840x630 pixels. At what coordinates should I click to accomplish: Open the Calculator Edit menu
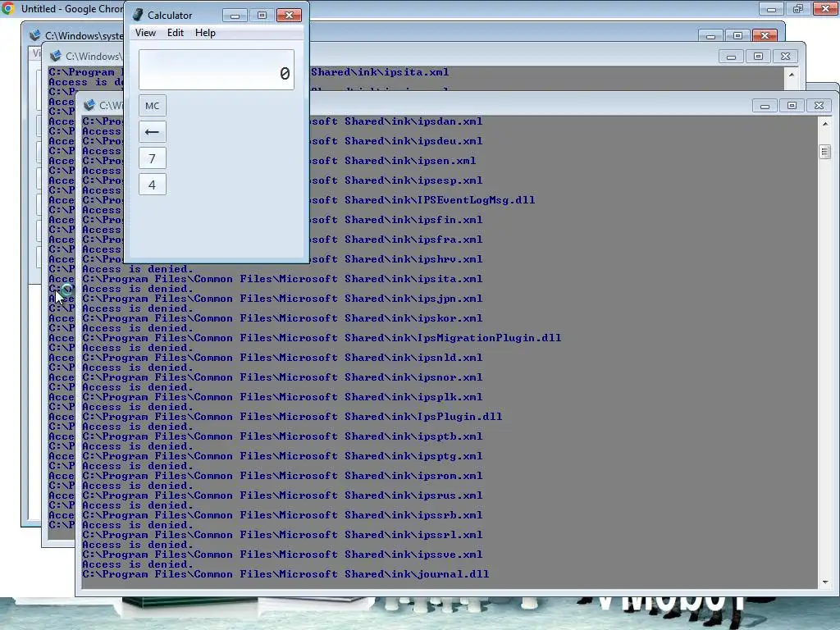[x=176, y=33]
